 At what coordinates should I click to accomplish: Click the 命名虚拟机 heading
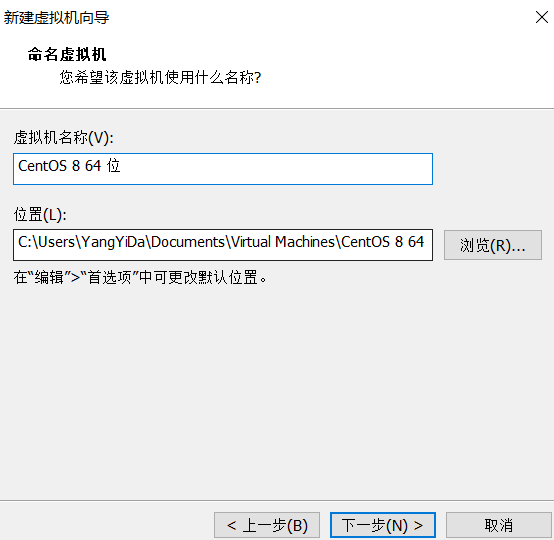click(x=67, y=54)
